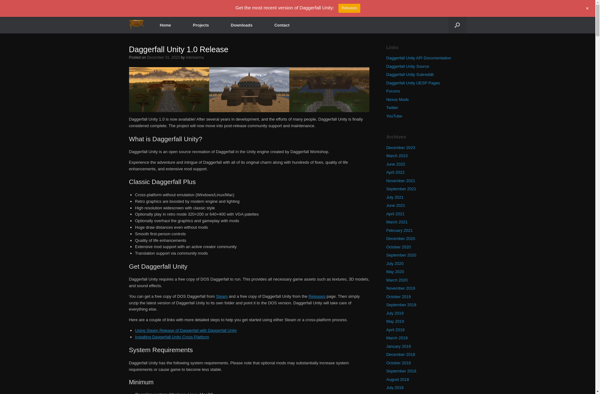
Task: Open the March 2021 archive
Action: click(x=396, y=222)
